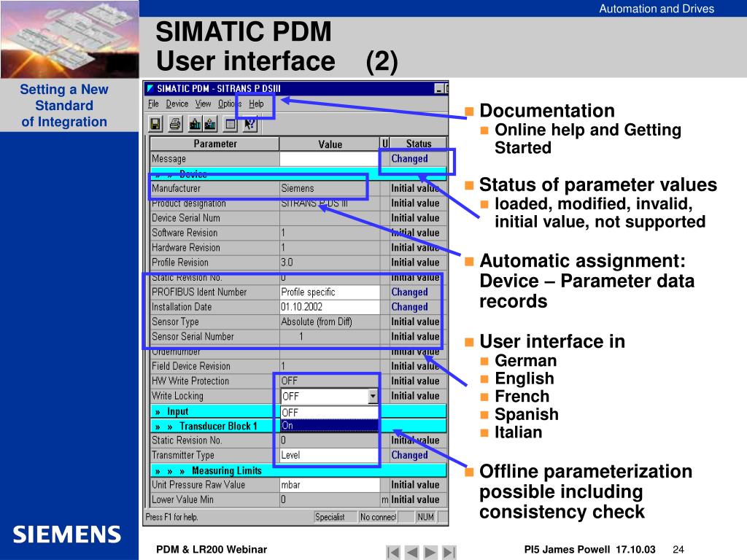Click the context help pointer icon
The height and width of the screenshot is (560, 747).
(249, 124)
